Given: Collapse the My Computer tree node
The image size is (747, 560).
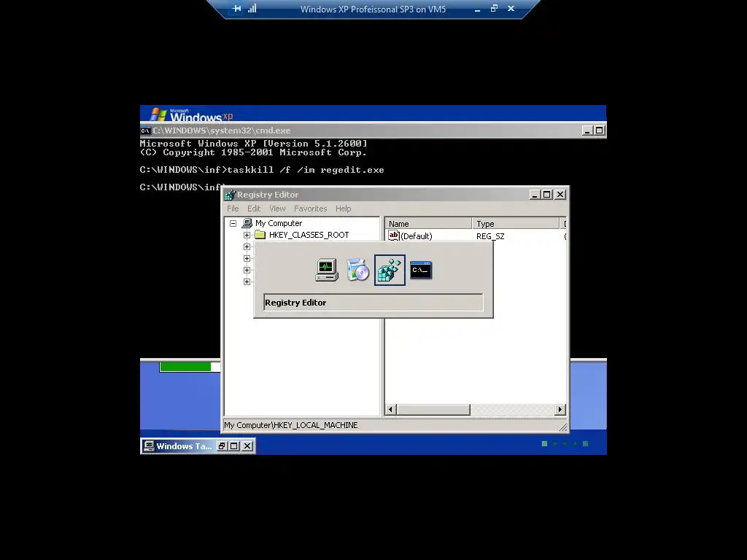Looking at the screenshot, I should [x=233, y=223].
